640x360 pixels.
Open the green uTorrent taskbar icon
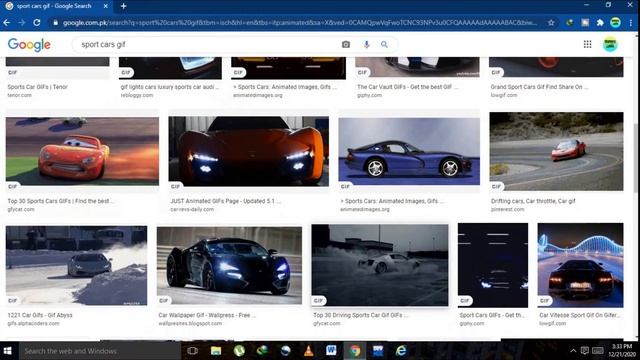click(239, 351)
